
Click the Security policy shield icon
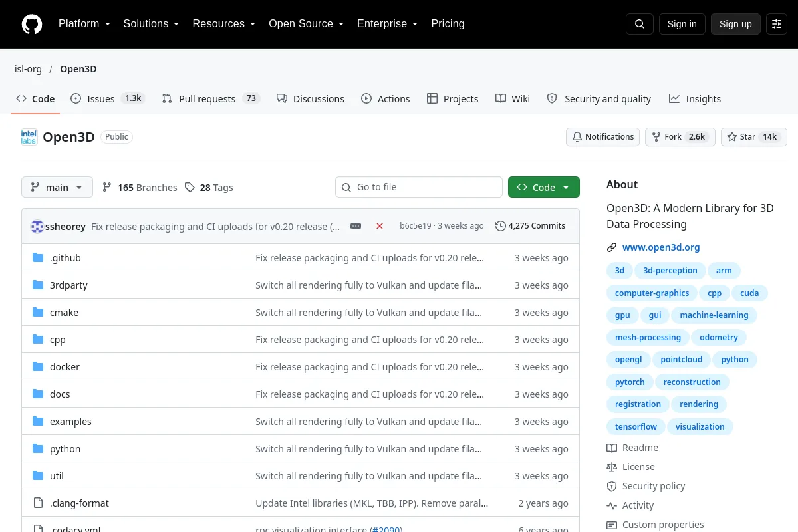click(612, 486)
